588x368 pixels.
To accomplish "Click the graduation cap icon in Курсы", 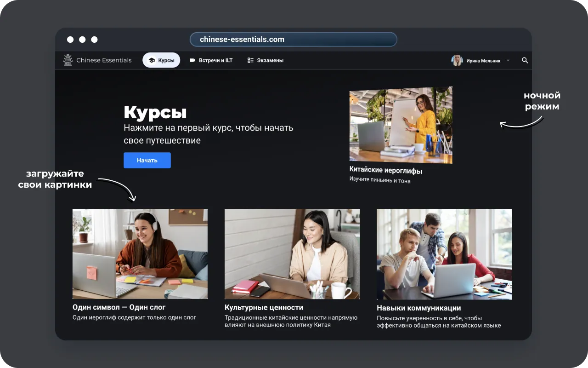I will point(152,60).
